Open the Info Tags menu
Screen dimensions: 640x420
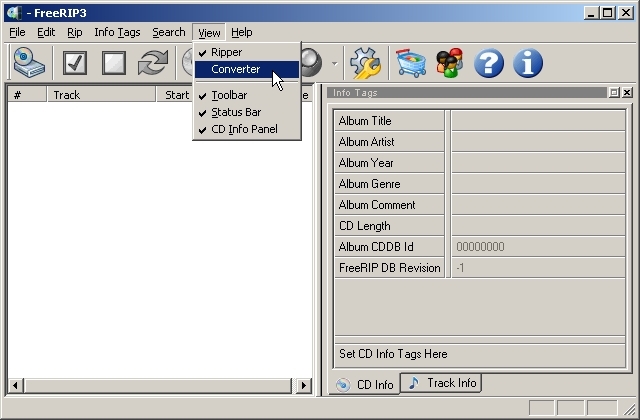[117, 32]
